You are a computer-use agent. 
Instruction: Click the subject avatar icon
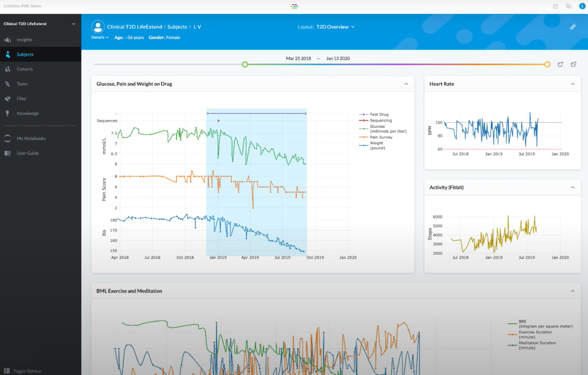point(98,27)
